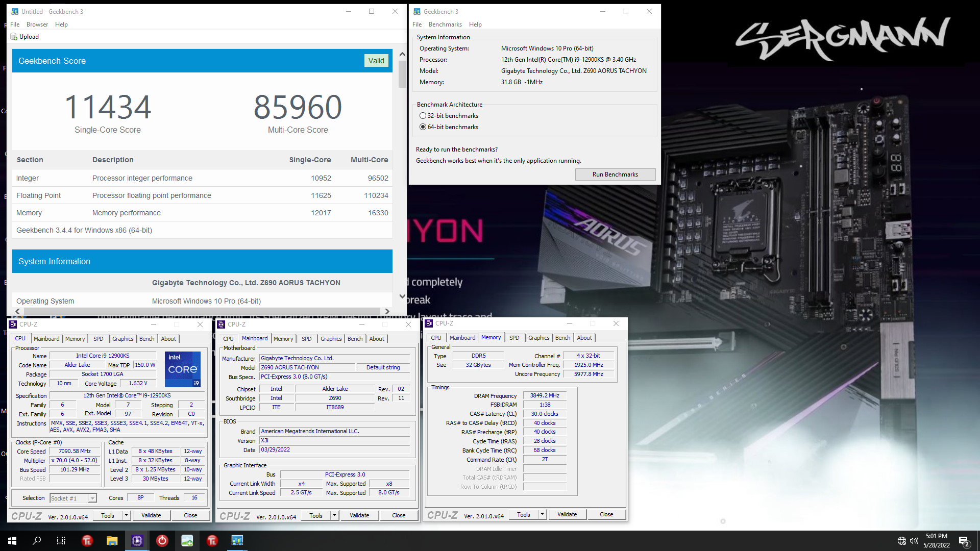Switch to Memory tab in CPU-Z Mainboard window

tap(283, 339)
